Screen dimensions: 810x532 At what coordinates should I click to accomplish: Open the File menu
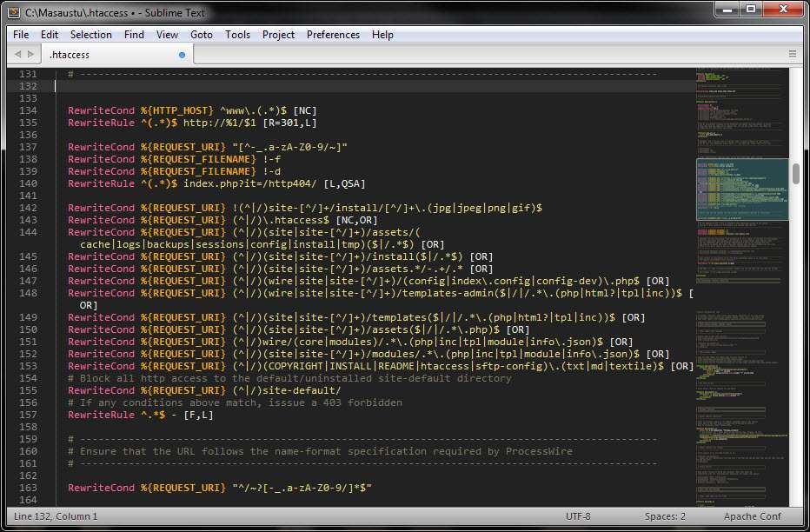pyautogui.click(x=21, y=35)
